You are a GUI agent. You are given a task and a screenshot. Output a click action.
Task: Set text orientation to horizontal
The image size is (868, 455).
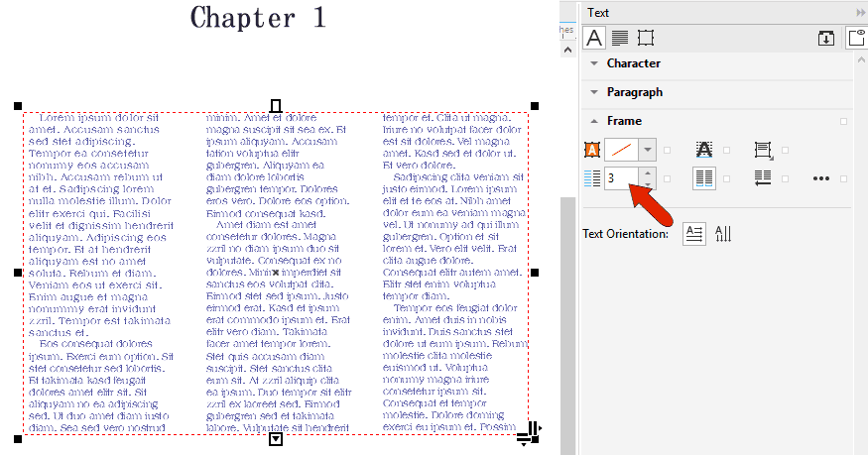[694, 233]
